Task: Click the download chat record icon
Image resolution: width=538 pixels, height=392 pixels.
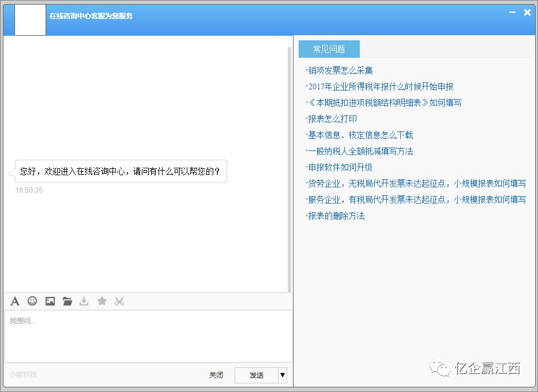Action: [x=84, y=301]
